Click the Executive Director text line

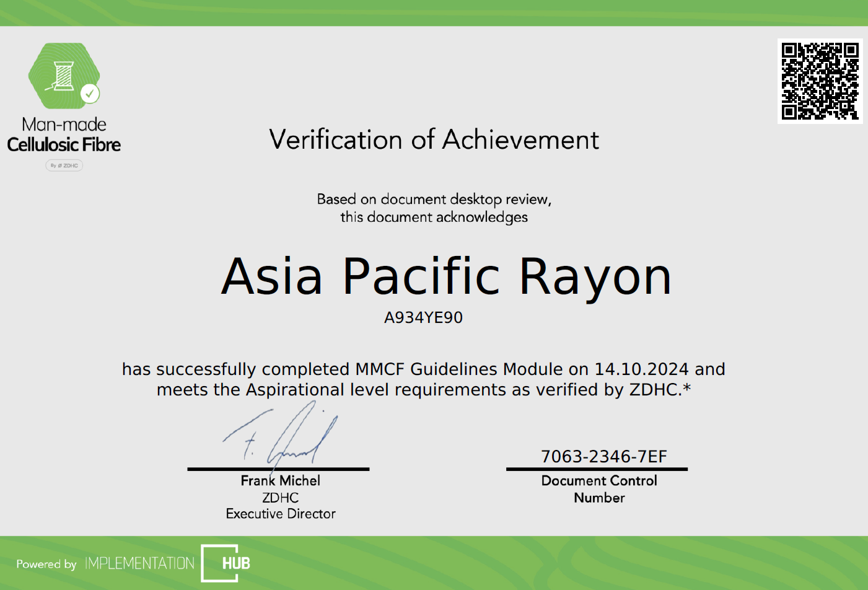(280, 514)
